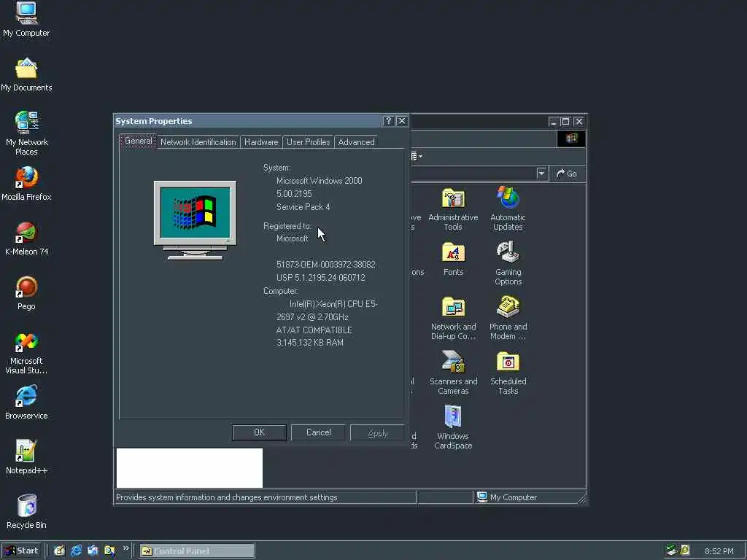Click the '3,145,132 KB RAM' text
Viewport: 747px width, 560px height.
(309, 343)
